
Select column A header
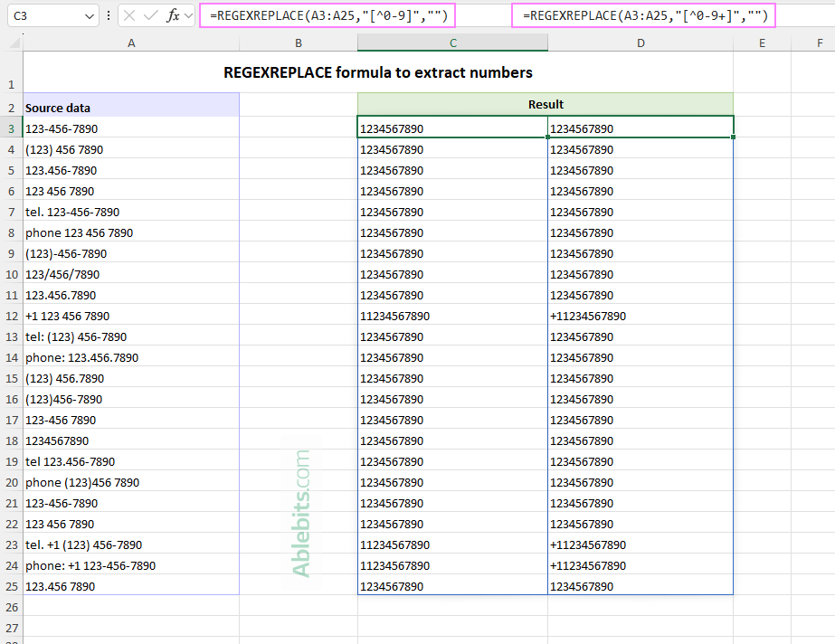[x=131, y=43]
